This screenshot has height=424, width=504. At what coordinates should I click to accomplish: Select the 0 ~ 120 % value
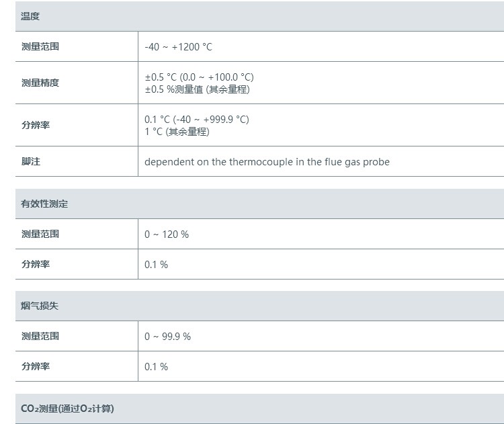pos(166,235)
